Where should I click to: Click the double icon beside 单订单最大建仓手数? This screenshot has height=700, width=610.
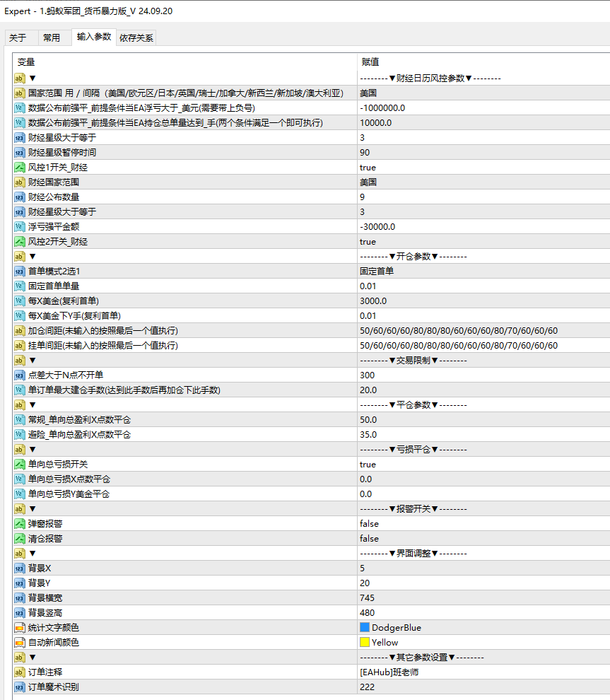[19, 390]
